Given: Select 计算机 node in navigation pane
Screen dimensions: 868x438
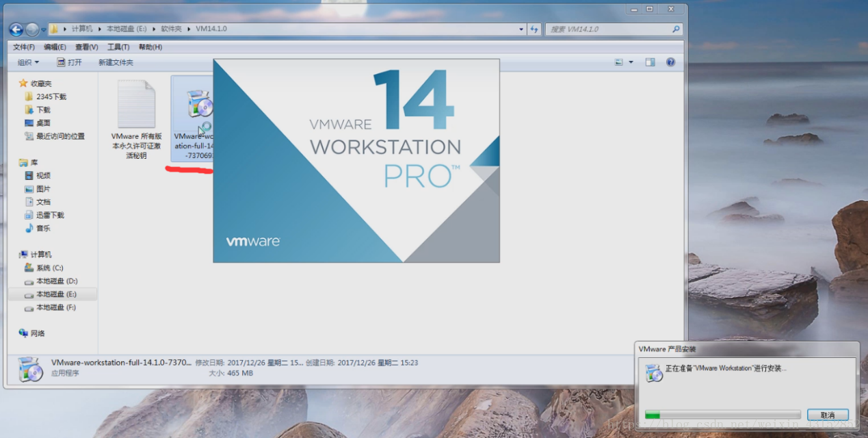Looking at the screenshot, I should click(36, 255).
